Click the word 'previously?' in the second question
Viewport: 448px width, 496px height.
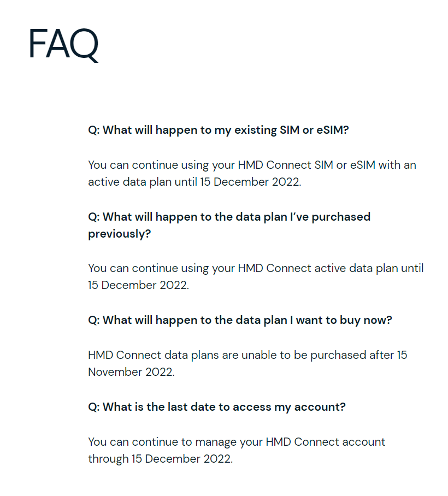click(x=120, y=234)
